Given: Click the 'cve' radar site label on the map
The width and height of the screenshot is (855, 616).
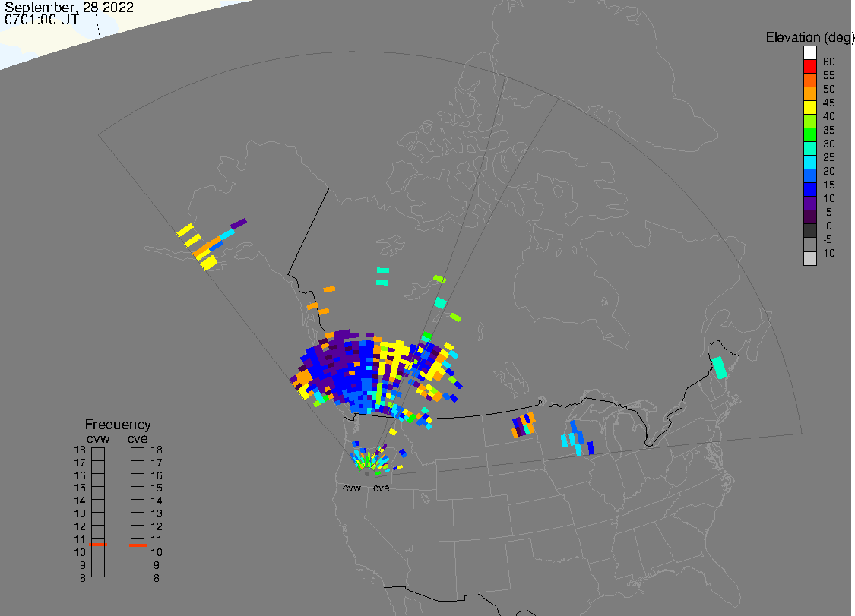Looking at the screenshot, I should click(x=382, y=488).
